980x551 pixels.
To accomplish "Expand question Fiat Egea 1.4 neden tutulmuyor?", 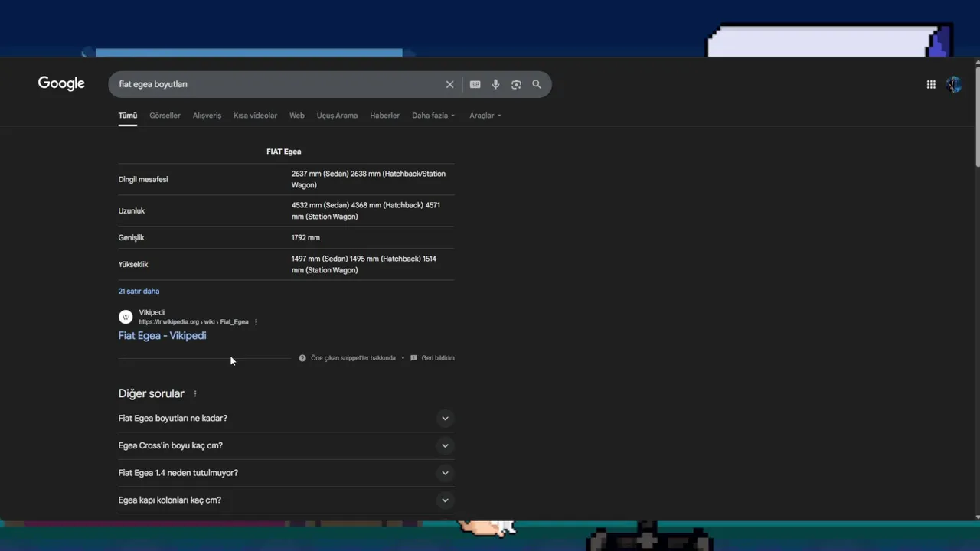I will tap(286, 473).
